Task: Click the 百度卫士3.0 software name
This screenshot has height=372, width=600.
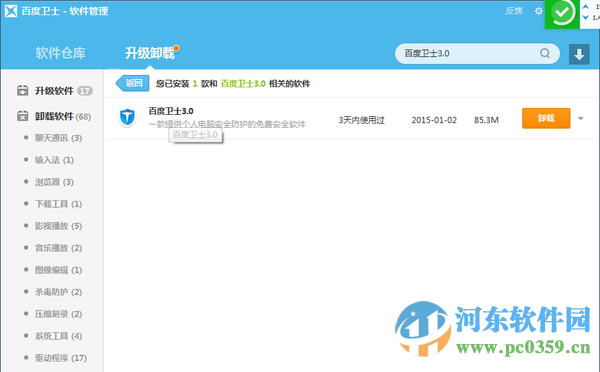Action: click(171, 111)
